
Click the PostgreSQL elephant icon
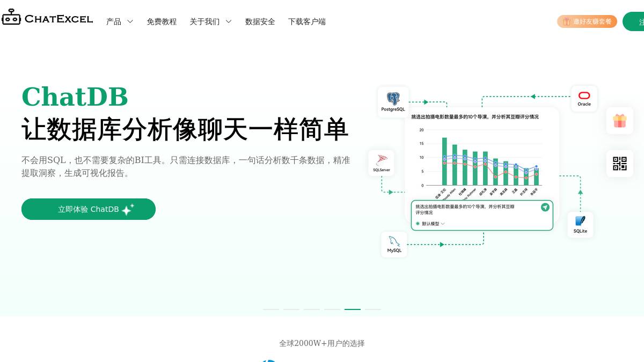393,99
